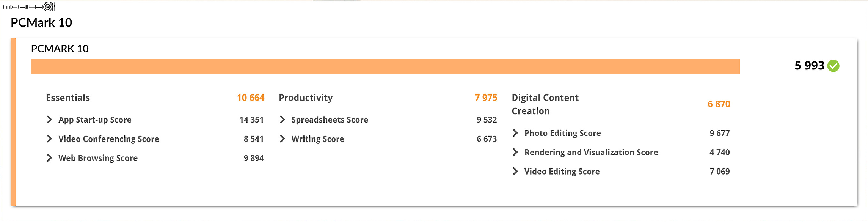
Task: Select the Digital Content Creation heading
Action: pyautogui.click(x=545, y=104)
